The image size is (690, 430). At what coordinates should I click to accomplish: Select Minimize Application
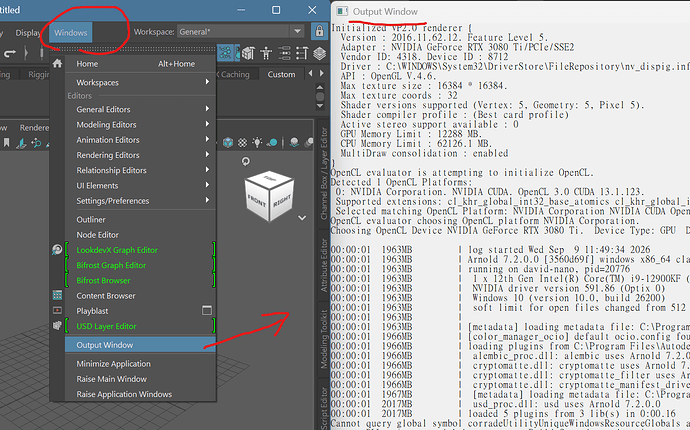coord(140,364)
